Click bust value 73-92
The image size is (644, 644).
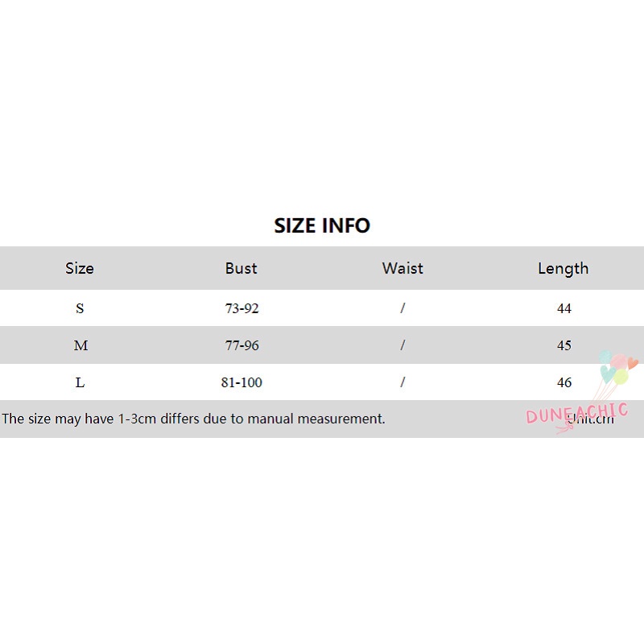point(242,308)
